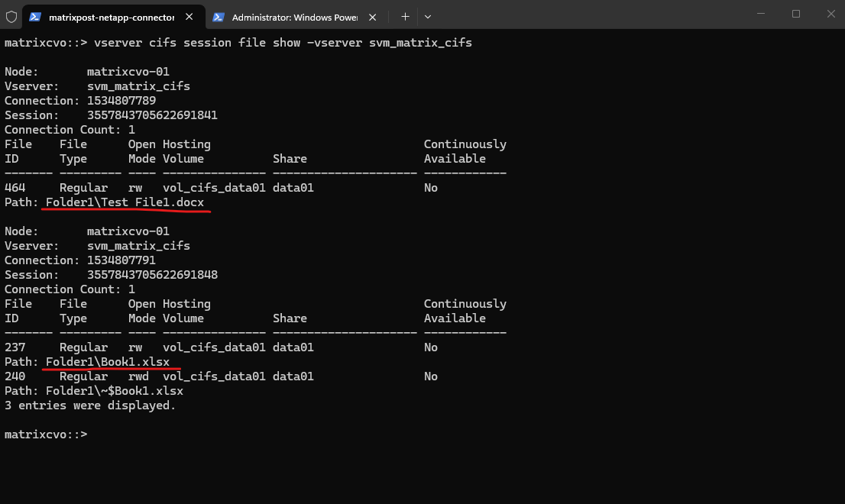
Task: Click the Folder1\~$Book1.xlsx path text
Action: (115, 391)
